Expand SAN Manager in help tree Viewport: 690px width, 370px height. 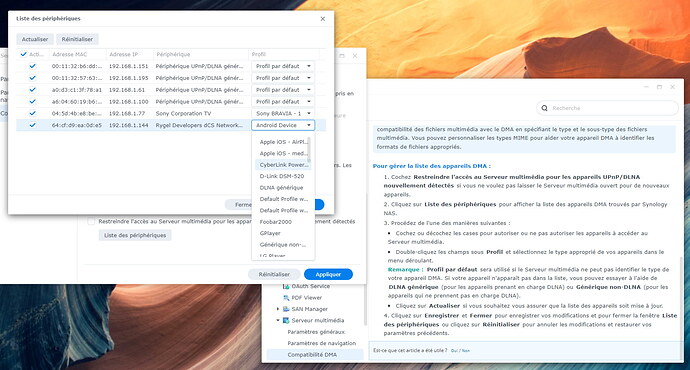(278, 309)
